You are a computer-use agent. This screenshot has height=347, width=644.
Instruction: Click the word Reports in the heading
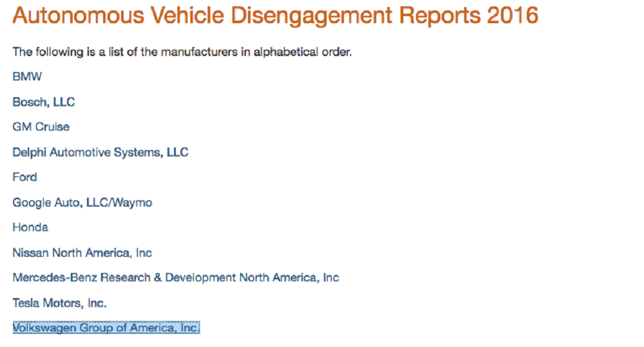pyautogui.click(x=440, y=17)
